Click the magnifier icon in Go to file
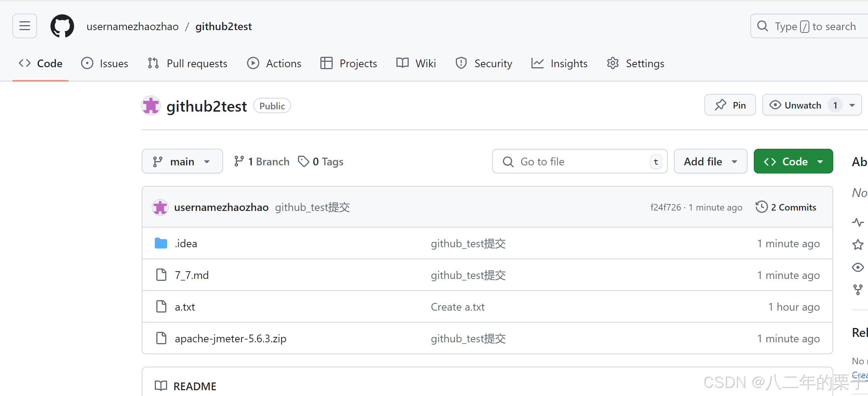This screenshot has width=868, height=396. 508,161
